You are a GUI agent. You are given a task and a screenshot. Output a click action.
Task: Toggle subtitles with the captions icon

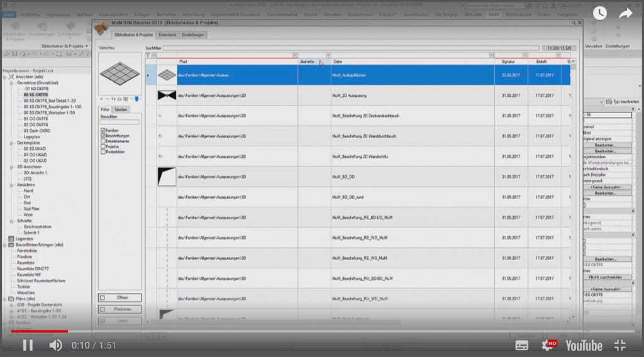[x=522, y=345]
